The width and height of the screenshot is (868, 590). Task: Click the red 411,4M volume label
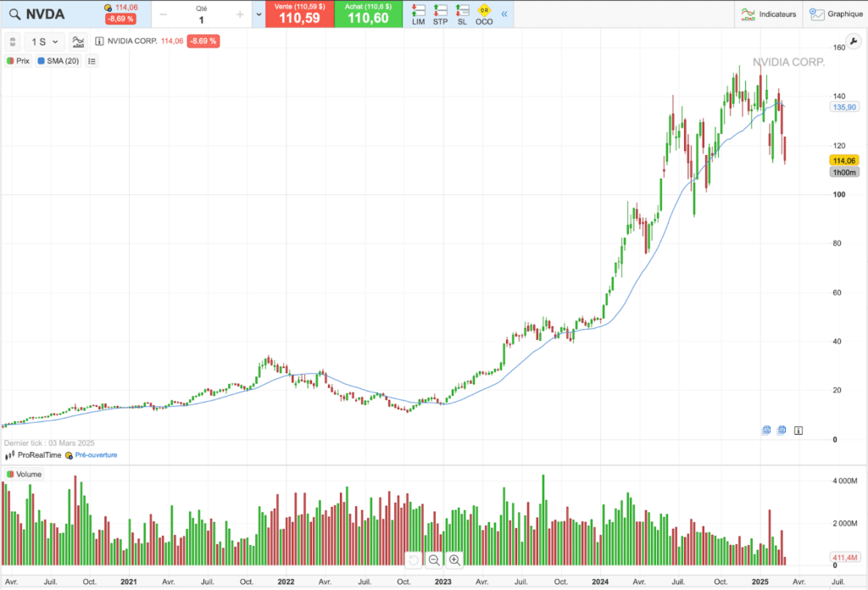pos(845,557)
